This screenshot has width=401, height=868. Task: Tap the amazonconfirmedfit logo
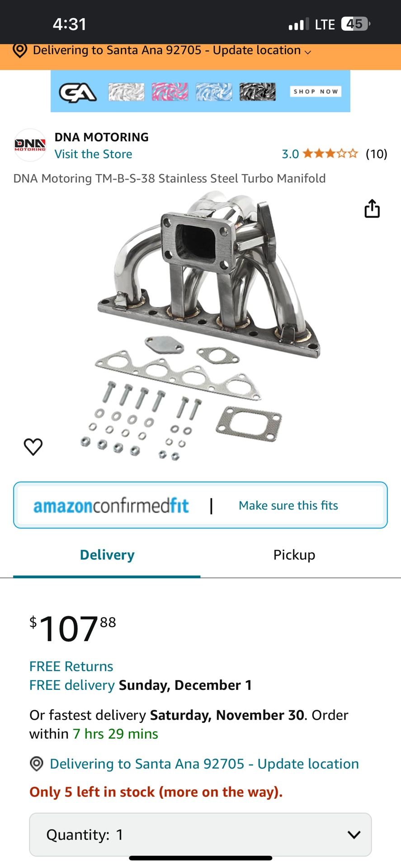[111, 505]
